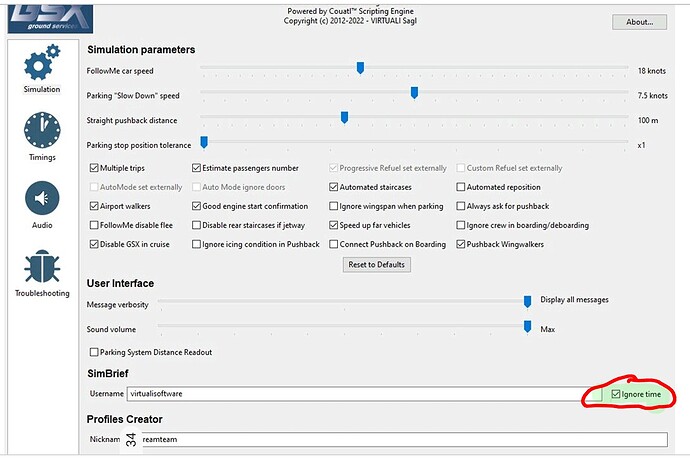Viewport: 690px width, 465px height.
Task: Click the Profiles Creator Nickname field
Action: point(400,439)
